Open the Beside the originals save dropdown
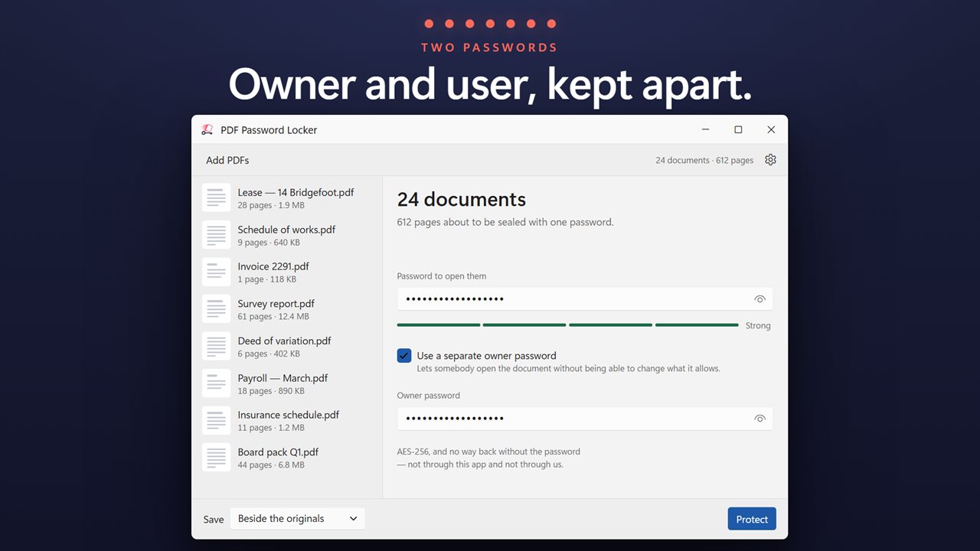980x551 pixels. coord(298,519)
